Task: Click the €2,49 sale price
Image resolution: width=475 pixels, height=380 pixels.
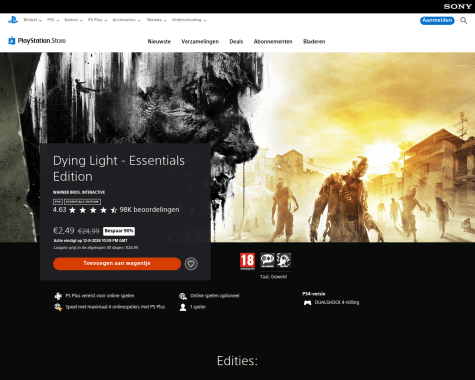Action: pos(64,231)
